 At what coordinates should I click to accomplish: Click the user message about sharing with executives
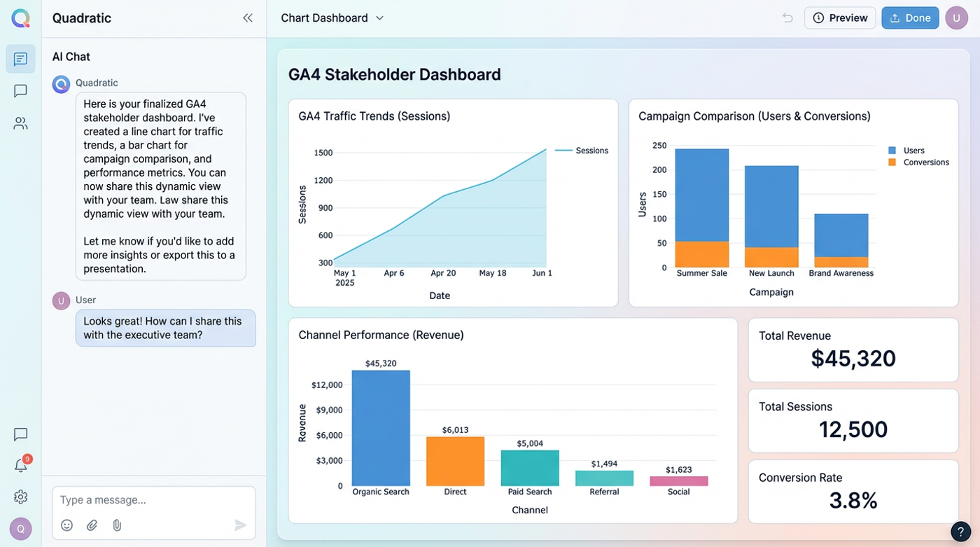166,328
